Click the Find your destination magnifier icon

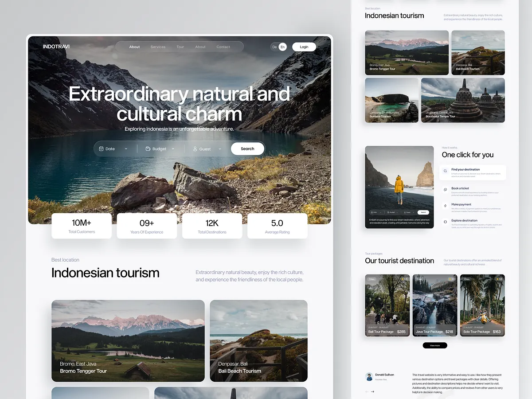tap(446, 171)
